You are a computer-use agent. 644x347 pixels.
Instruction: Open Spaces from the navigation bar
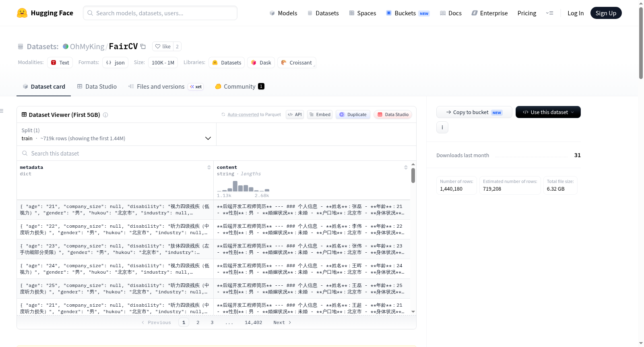coord(362,13)
